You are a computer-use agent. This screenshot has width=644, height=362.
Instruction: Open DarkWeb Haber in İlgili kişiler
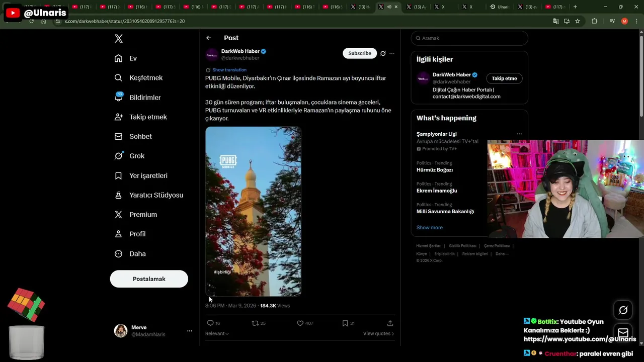click(452, 75)
